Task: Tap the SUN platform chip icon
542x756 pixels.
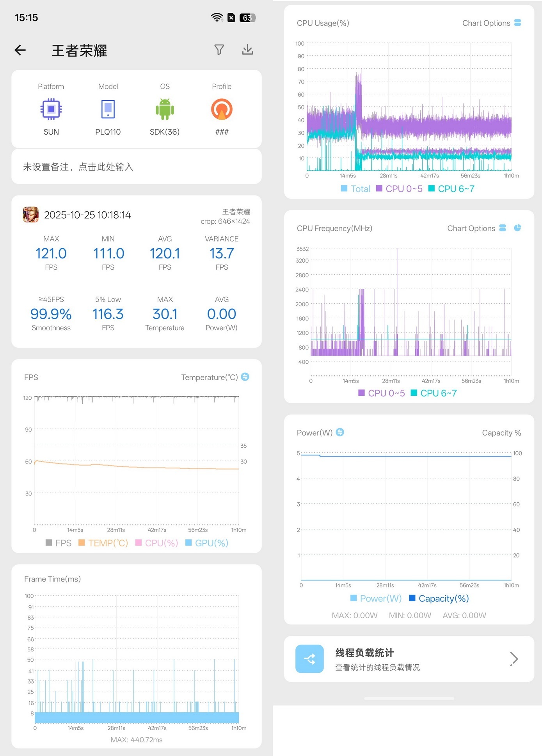Action: [x=51, y=109]
